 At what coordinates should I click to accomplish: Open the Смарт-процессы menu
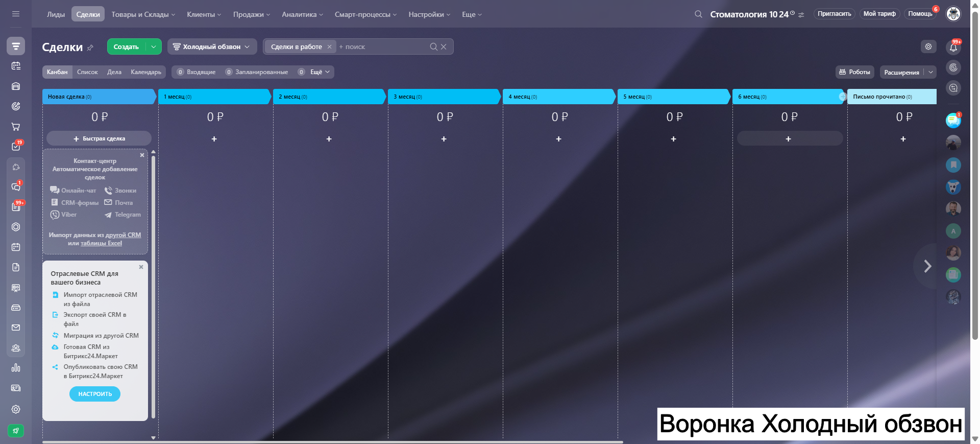point(366,14)
